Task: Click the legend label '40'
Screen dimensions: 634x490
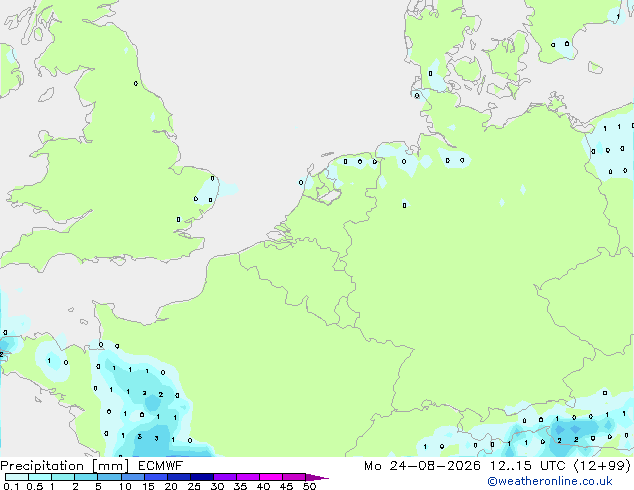Action: [263, 486]
